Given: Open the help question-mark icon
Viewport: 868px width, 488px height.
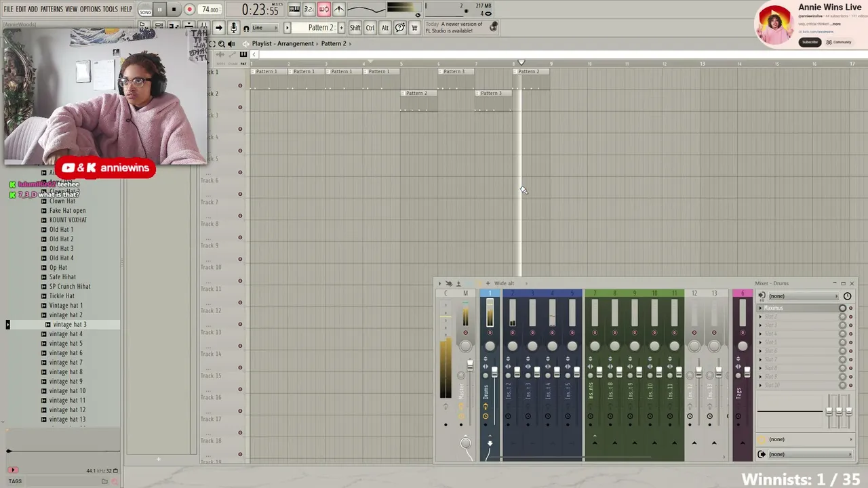Looking at the screenshot, I should pyautogui.click(x=400, y=28).
